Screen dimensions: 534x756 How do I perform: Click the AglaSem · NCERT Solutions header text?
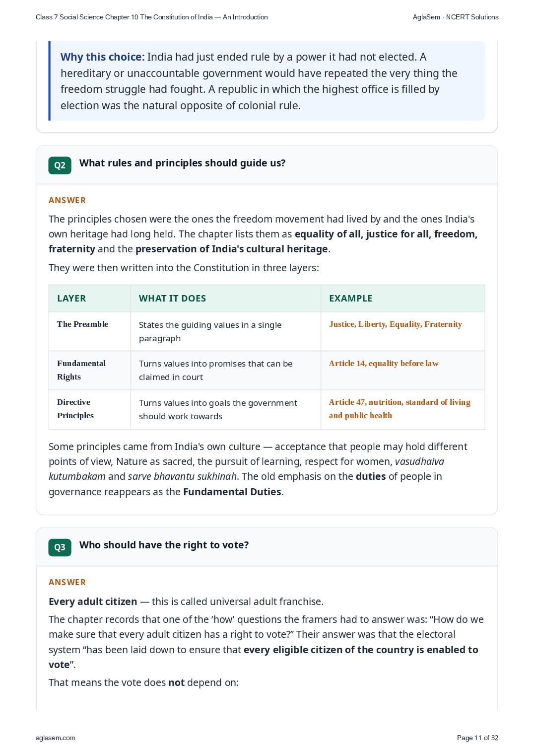click(456, 17)
